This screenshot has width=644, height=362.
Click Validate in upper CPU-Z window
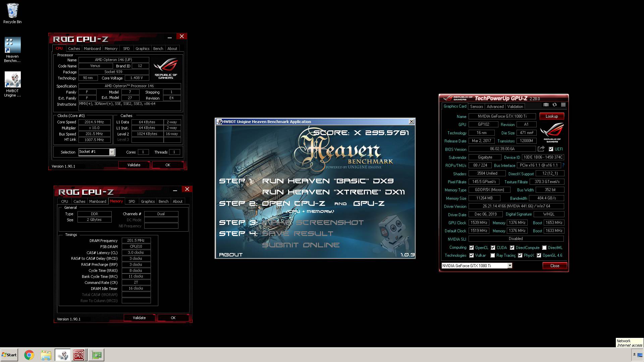[x=134, y=165]
